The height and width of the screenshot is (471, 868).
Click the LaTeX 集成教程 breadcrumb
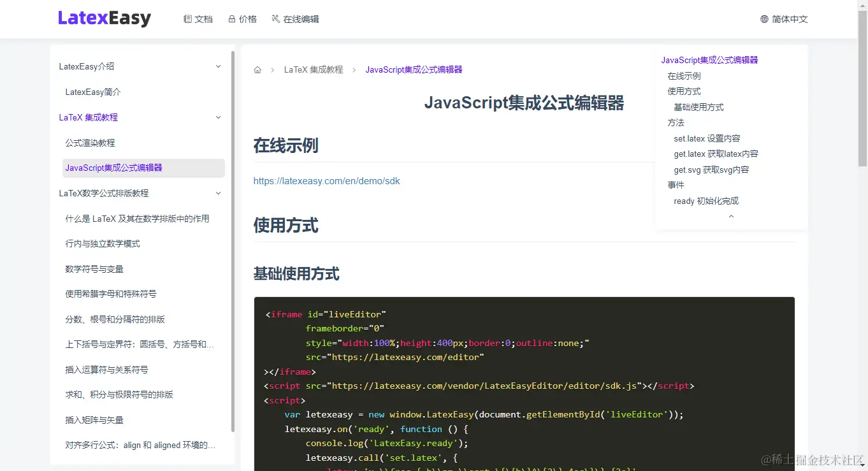tap(314, 69)
